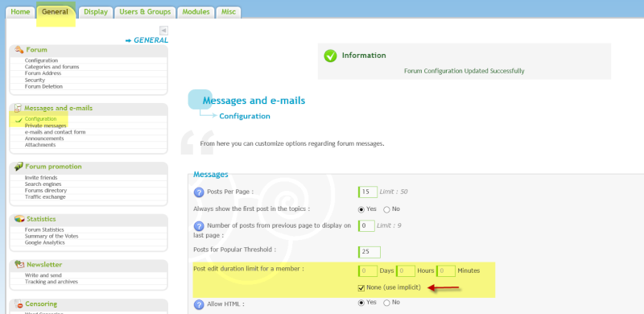
Task: Open e-mails and contact form link
Action: 55,132
